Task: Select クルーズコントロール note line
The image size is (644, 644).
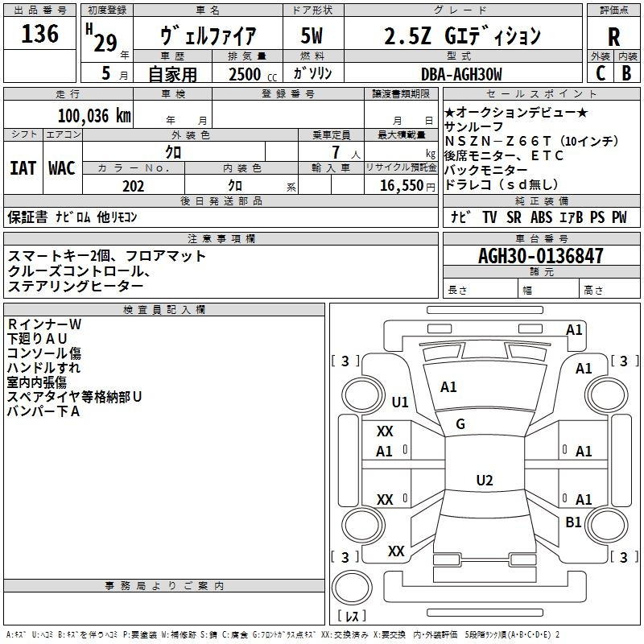Action: [x=79, y=270]
